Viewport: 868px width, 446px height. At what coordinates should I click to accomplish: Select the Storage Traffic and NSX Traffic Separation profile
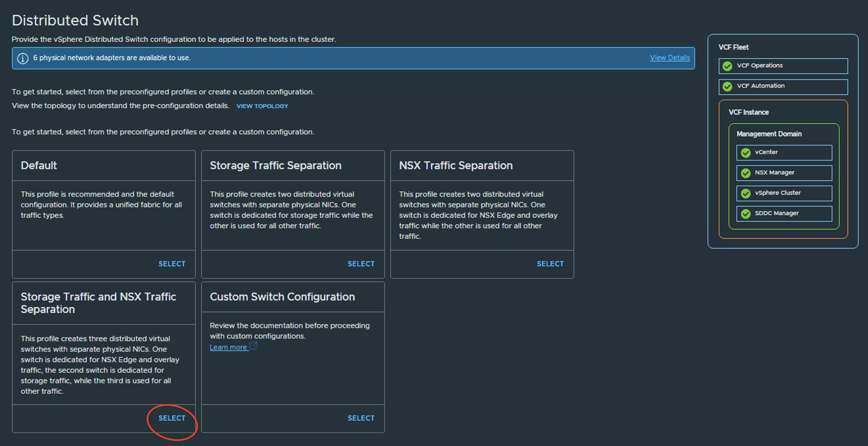point(172,418)
